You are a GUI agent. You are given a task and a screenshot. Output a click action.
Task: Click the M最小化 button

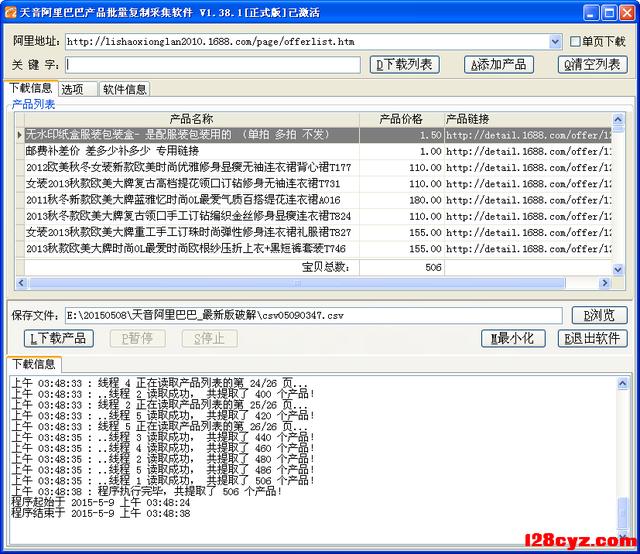coord(513,338)
